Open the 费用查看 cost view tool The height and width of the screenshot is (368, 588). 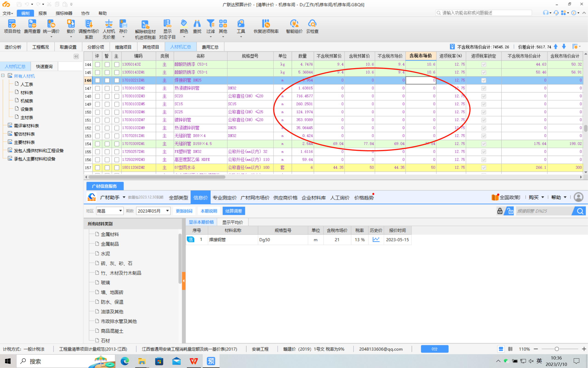coord(32,26)
